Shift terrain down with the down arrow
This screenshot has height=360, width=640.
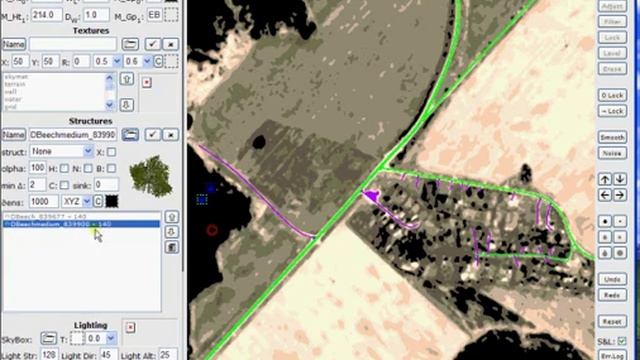pos(620,179)
